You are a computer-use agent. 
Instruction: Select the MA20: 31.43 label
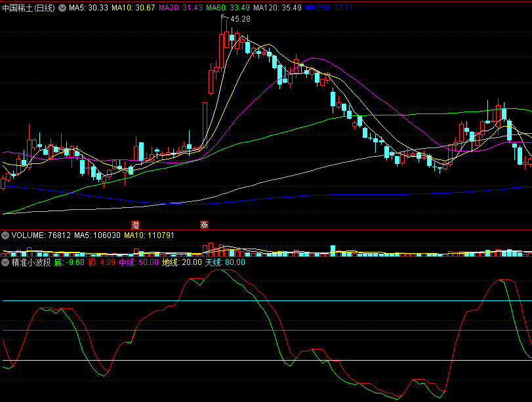pos(180,8)
